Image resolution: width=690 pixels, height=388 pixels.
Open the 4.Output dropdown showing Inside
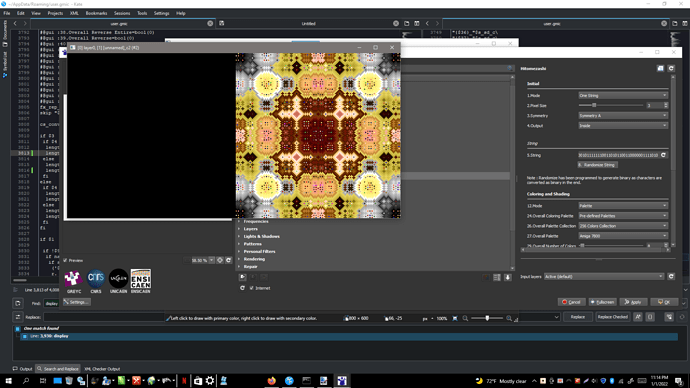pyautogui.click(x=623, y=126)
